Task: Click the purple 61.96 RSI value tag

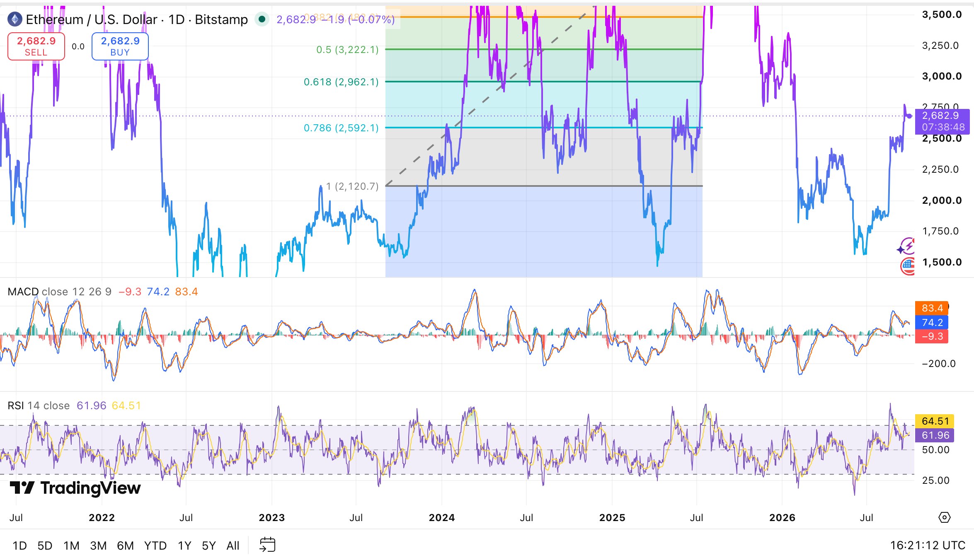Action: coord(935,435)
